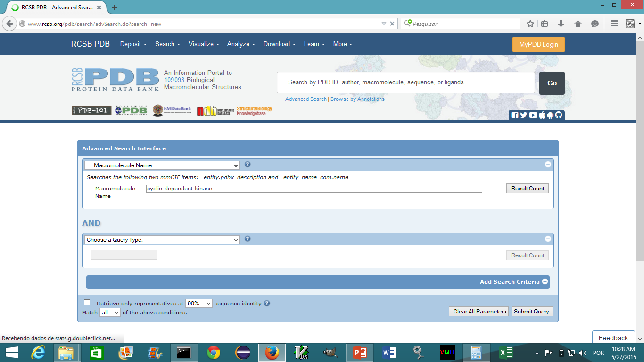Click Result Count for Macromolecule Name
The image size is (644, 362).
tap(528, 189)
